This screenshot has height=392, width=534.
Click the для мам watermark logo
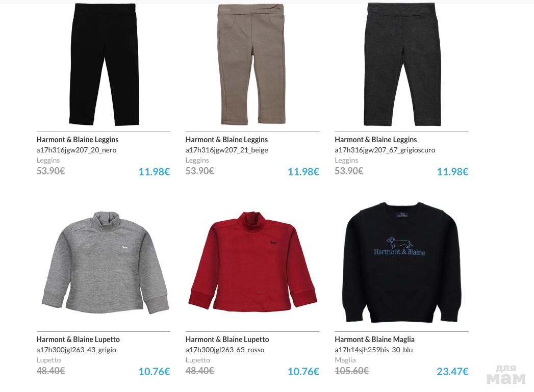tap(506, 375)
